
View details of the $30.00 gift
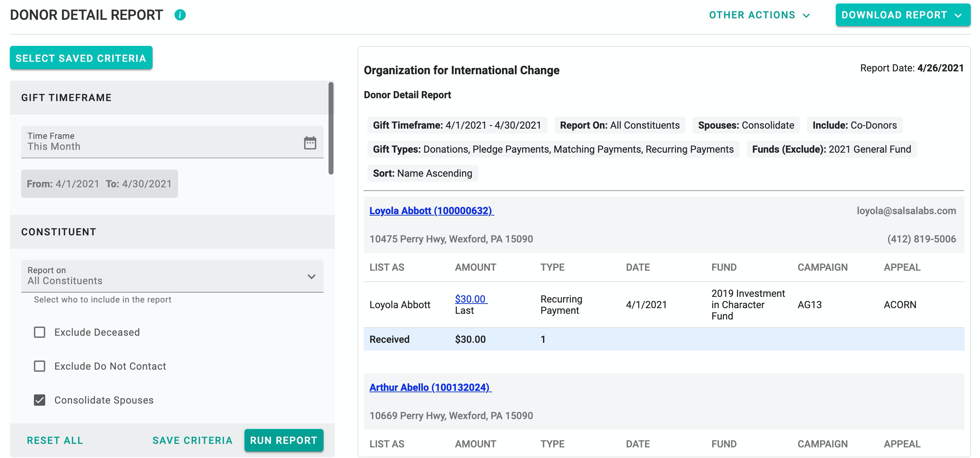(x=471, y=299)
